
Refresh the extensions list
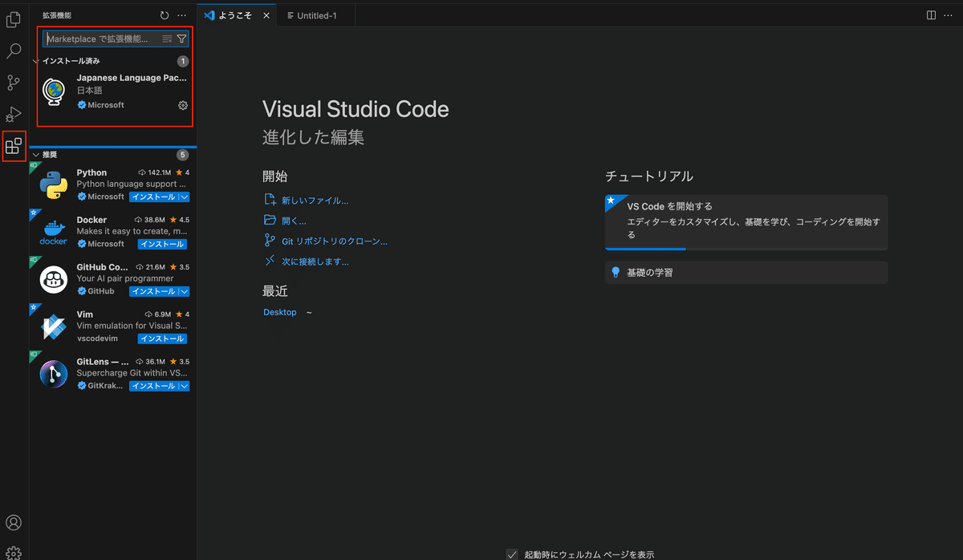[x=165, y=15]
